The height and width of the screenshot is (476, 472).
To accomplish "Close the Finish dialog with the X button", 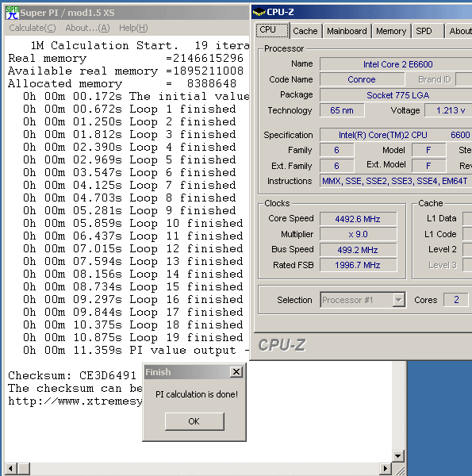I will point(236,372).
